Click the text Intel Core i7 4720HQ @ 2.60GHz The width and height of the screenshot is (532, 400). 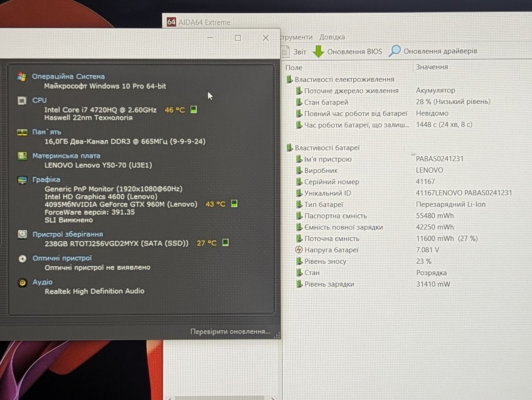[101, 110]
